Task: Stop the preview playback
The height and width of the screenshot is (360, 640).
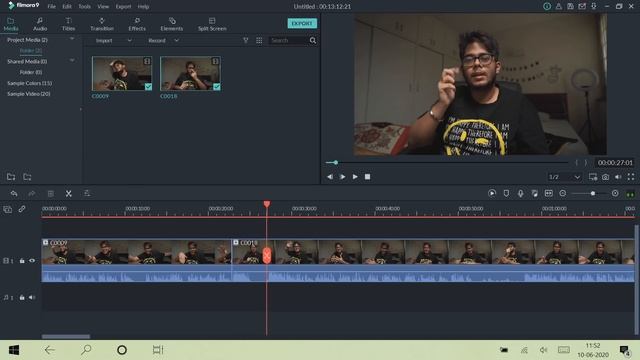Action: [x=367, y=177]
